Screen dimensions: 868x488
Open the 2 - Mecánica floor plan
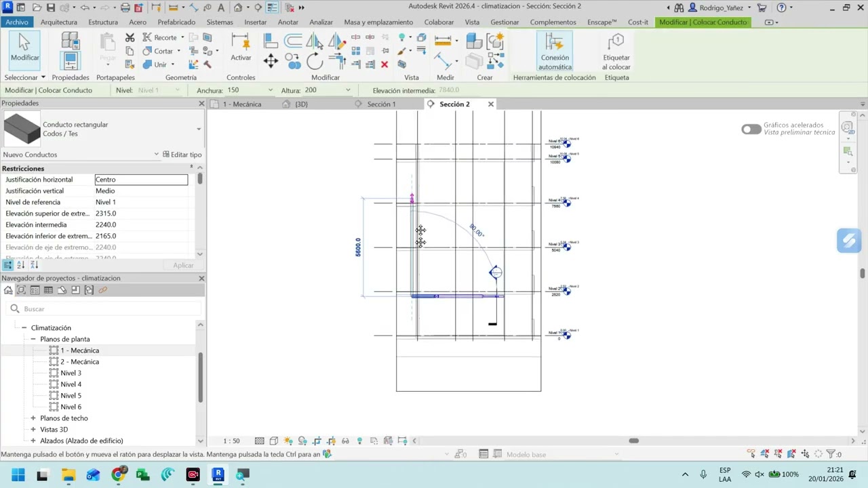[79, 362]
